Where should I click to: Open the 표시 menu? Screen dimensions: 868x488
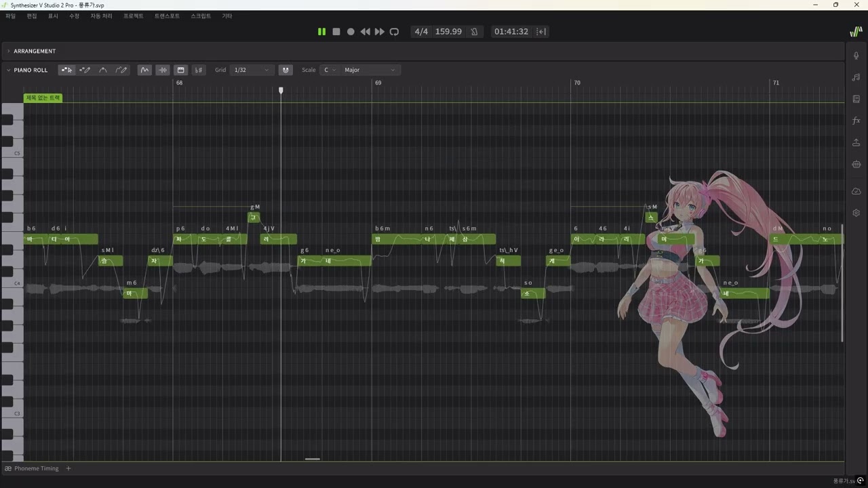pyautogui.click(x=53, y=16)
